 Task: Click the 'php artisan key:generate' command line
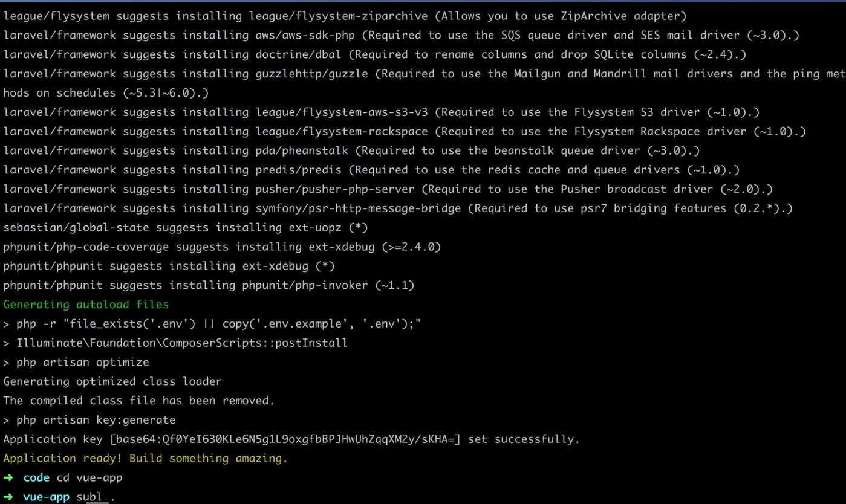point(96,420)
